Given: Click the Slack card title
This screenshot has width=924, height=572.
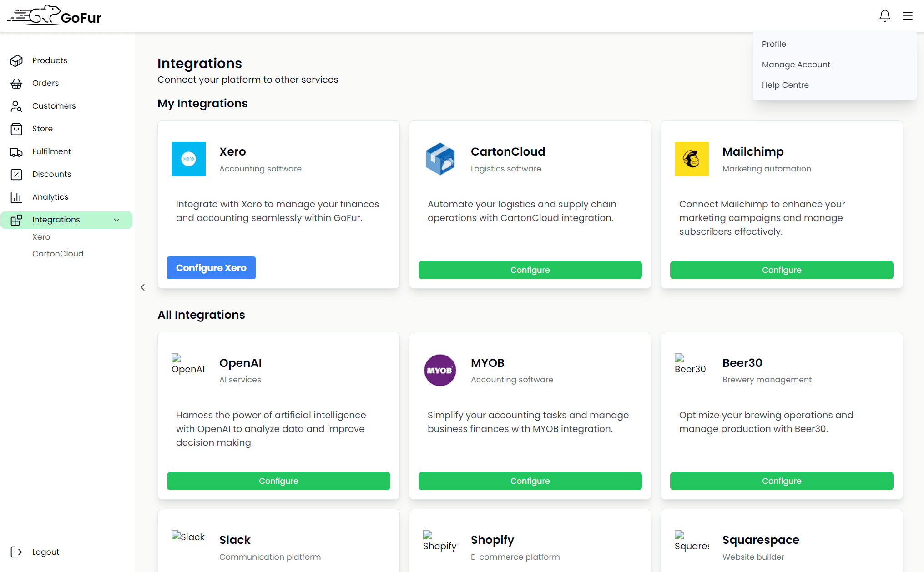Looking at the screenshot, I should [x=235, y=540].
